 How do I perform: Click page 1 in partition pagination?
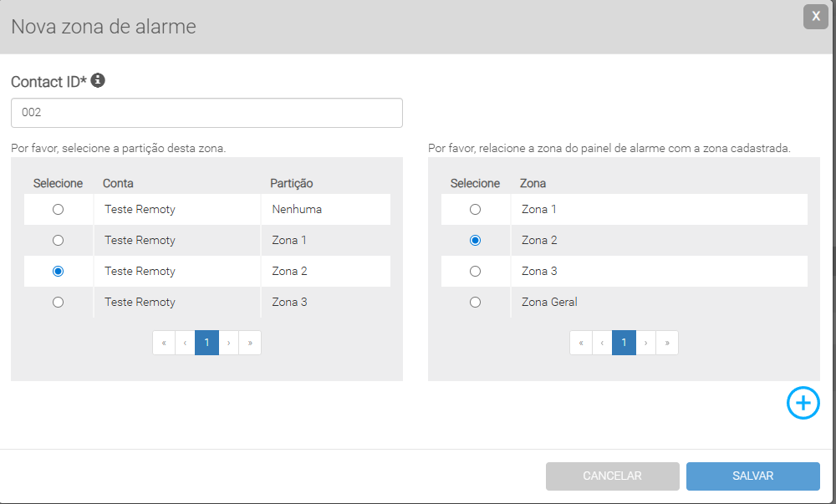(x=206, y=343)
